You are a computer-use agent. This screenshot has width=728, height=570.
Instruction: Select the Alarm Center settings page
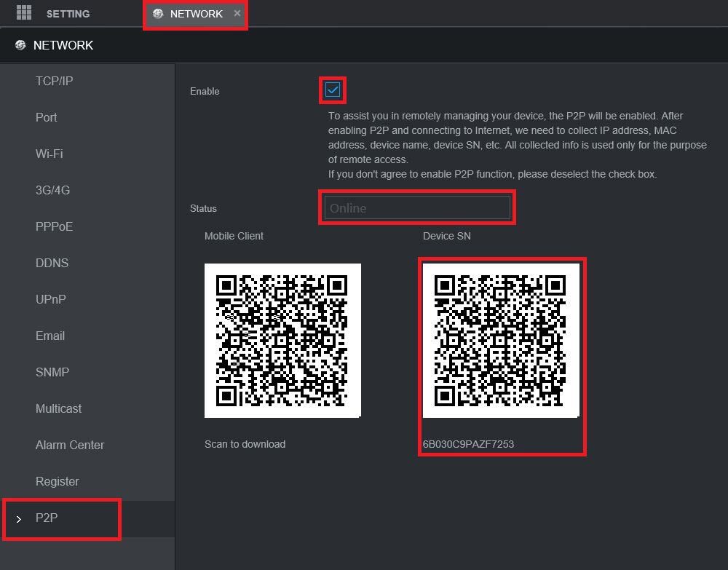pyautogui.click(x=70, y=445)
